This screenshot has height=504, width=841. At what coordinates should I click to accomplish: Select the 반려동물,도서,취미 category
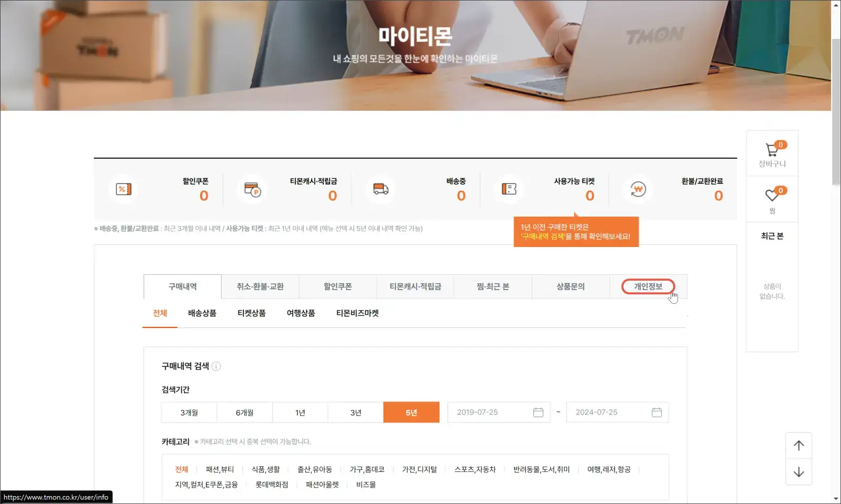tap(541, 469)
